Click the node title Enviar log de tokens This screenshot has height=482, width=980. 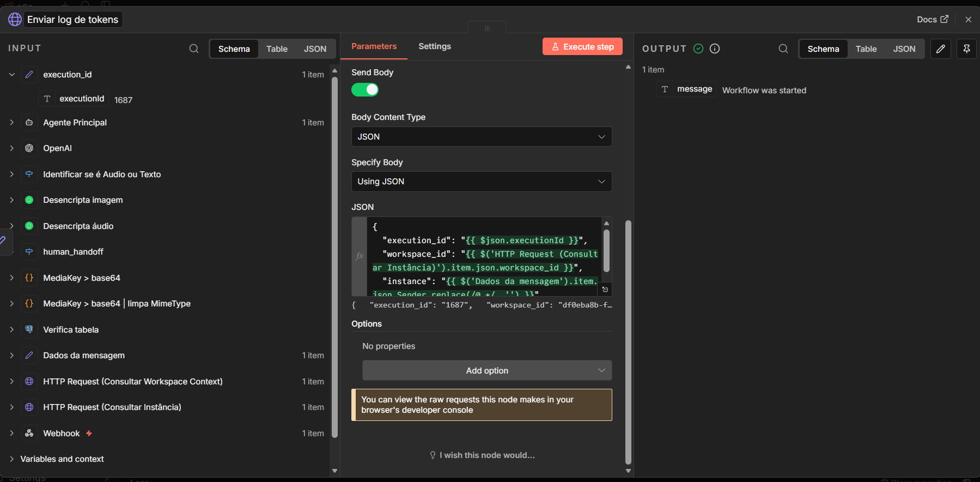[73, 20]
